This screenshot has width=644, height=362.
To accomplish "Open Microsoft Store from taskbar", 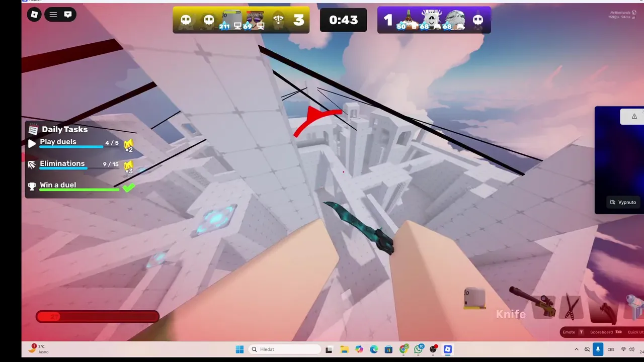I will pyautogui.click(x=388, y=349).
